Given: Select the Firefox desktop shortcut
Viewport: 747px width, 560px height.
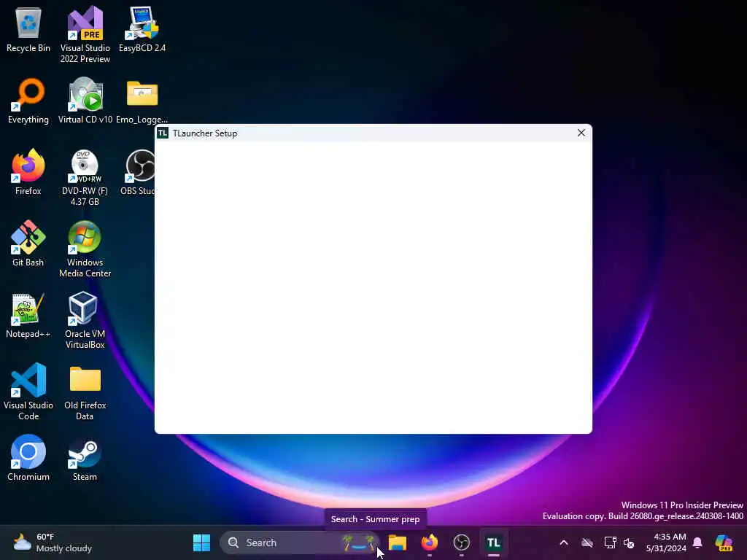Looking at the screenshot, I should (28, 172).
